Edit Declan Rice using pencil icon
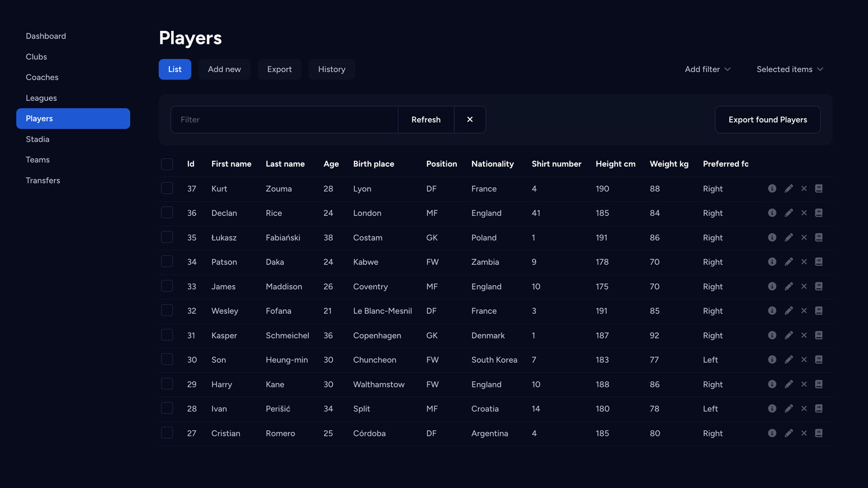868x488 pixels. pos(788,213)
